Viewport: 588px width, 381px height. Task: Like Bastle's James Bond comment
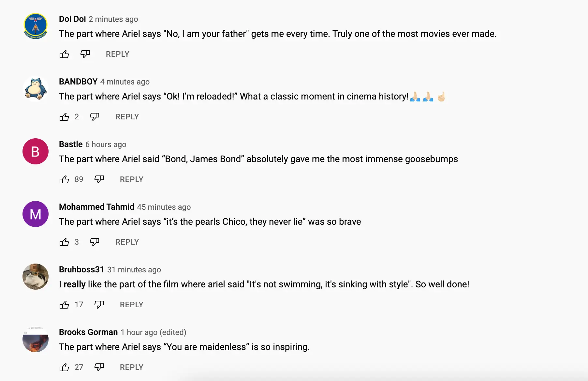[x=64, y=179]
